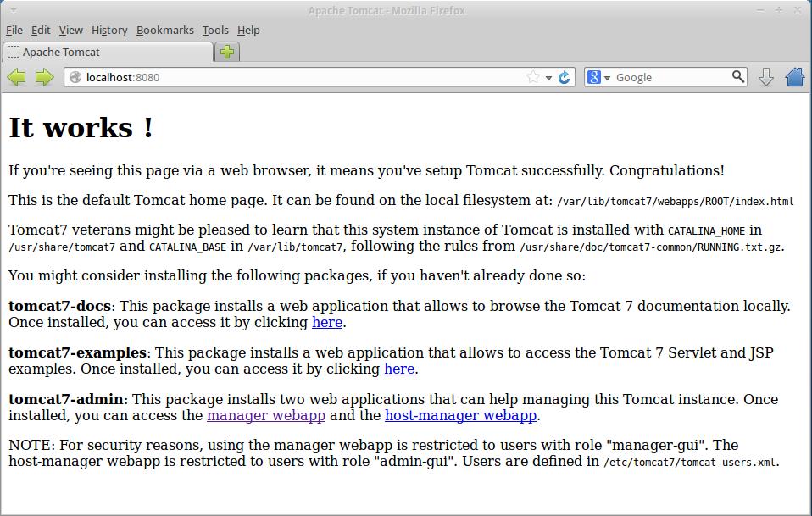Viewport: 812px width, 516px height.
Task: Open the window menu icon in title bar
Action: click(14, 10)
